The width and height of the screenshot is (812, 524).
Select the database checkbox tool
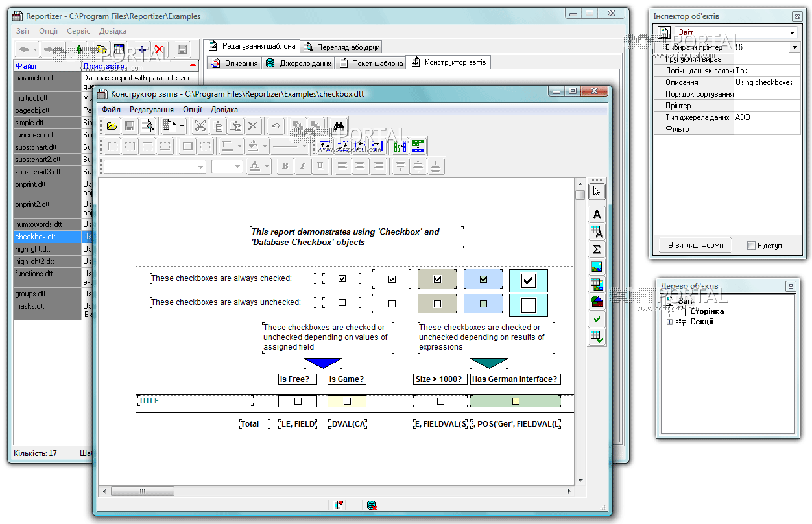pos(597,337)
